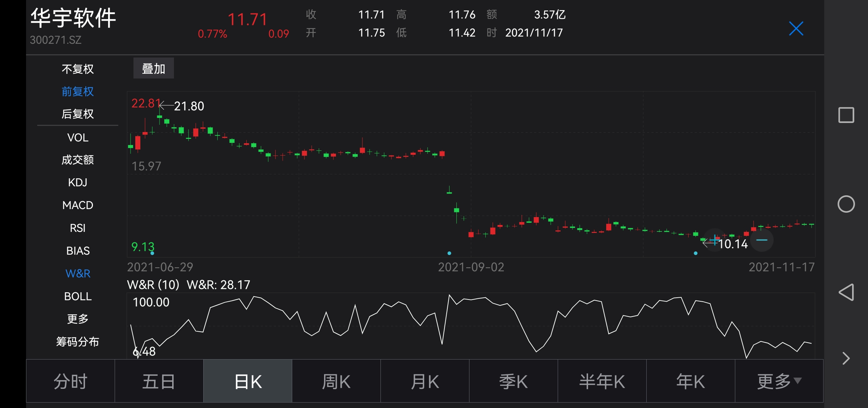
Task: Open 筹码分布 chip distribution
Action: point(77,341)
